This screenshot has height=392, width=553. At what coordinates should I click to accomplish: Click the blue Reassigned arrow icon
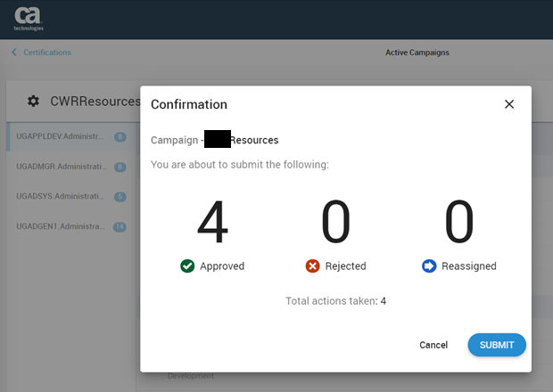429,265
